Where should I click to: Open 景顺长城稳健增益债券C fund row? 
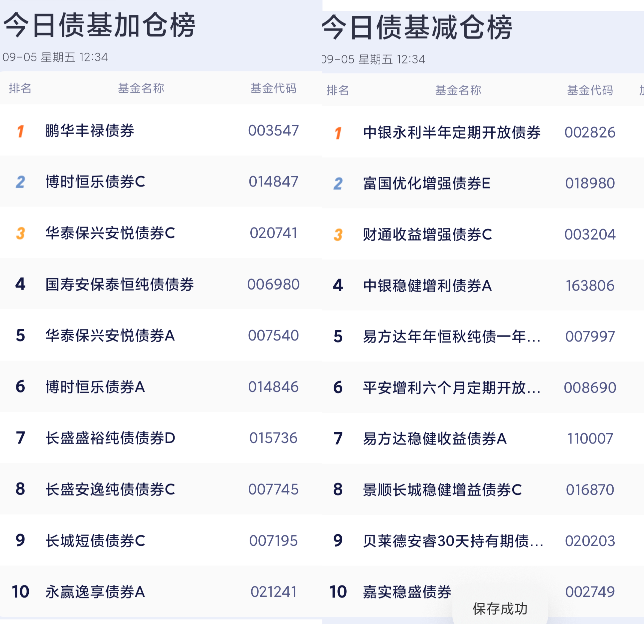[483, 489]
